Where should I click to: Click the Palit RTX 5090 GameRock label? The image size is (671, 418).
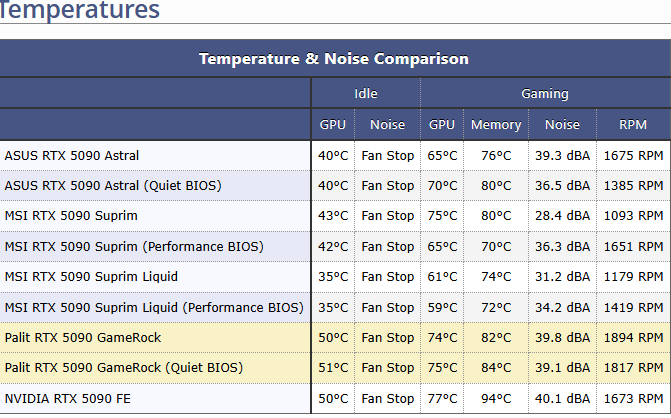pos(83,338)
